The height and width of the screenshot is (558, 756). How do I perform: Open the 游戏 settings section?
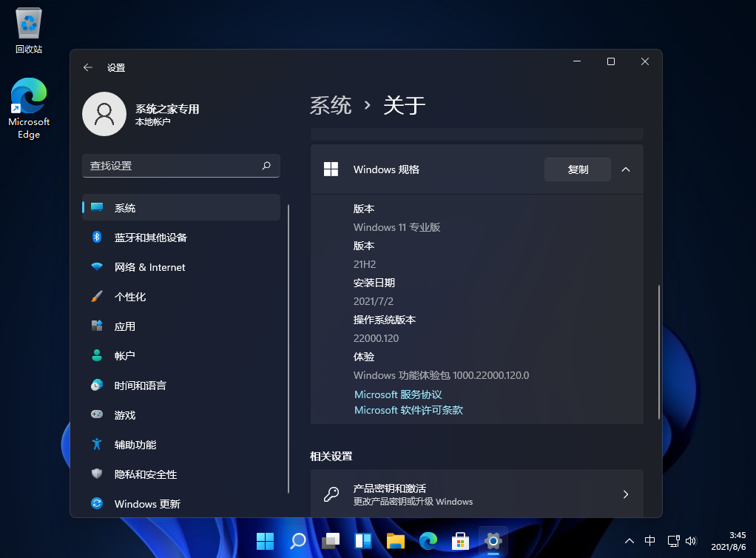tap(124, 415)
